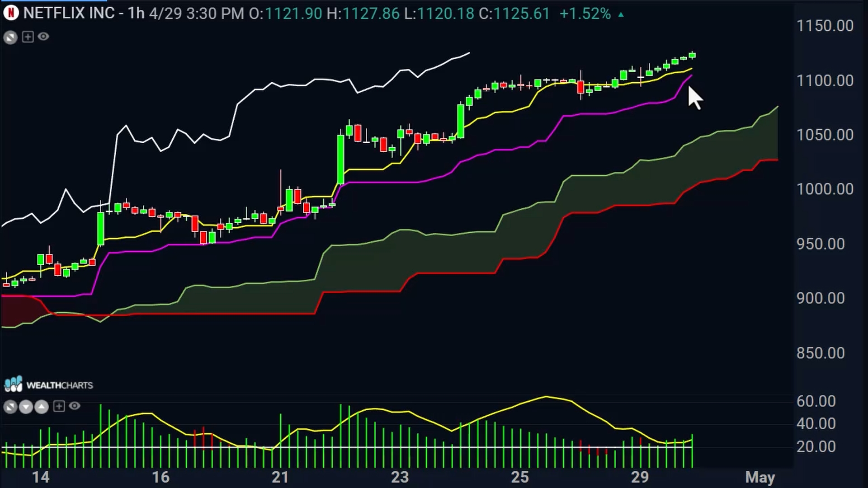Click the 1000.00 price axis label
This screenshot has width=868, height=488.
tap(825, 189)
